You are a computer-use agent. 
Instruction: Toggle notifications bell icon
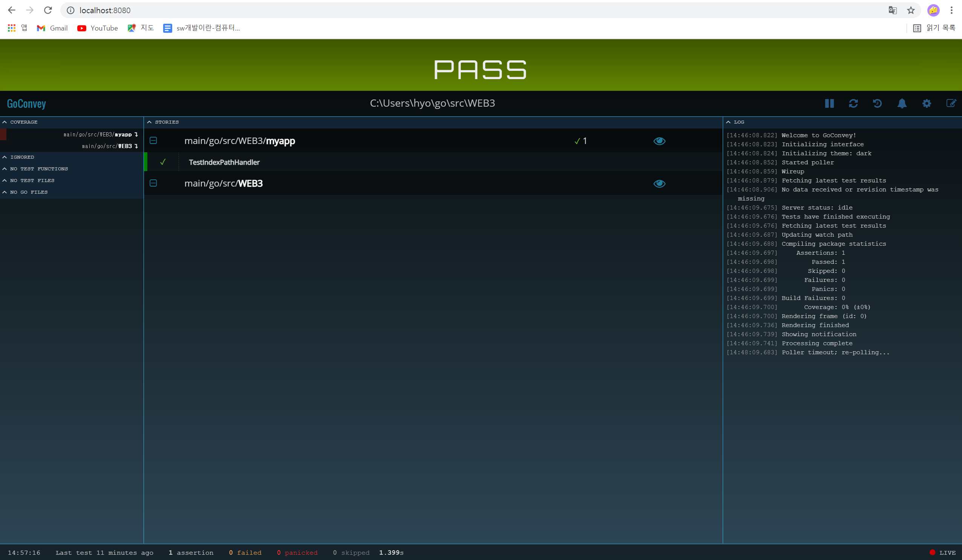[x=902, y=104]
